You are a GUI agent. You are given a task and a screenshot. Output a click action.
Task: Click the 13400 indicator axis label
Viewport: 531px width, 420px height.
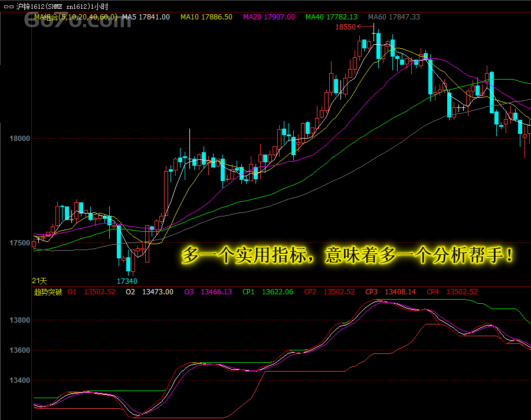point(19,380)
